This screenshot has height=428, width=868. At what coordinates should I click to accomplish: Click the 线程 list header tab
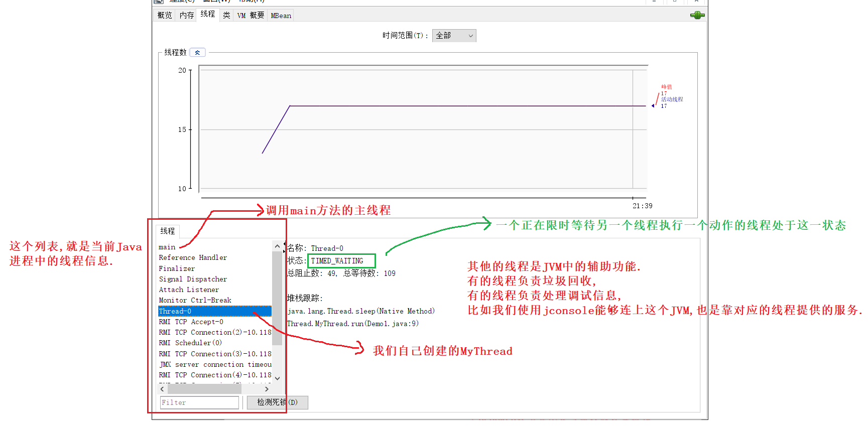pyautogui.click(x=168, y=231)
